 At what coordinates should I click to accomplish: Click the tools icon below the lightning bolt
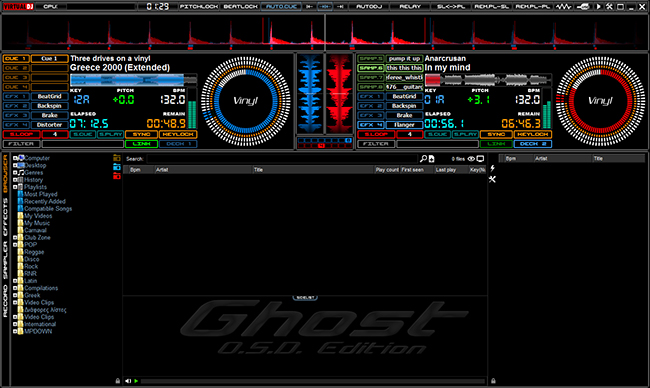pos(492,179)
